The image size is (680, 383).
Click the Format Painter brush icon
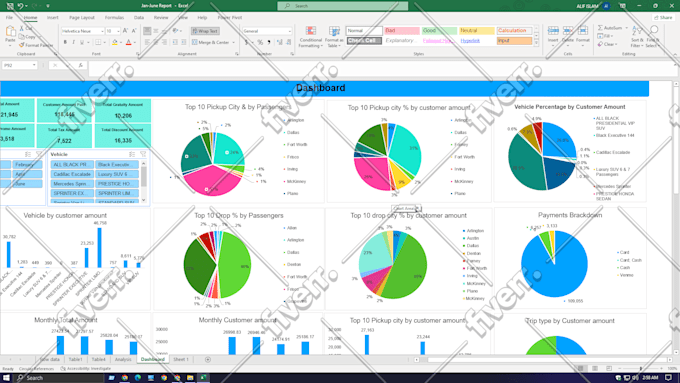(22, 45)
